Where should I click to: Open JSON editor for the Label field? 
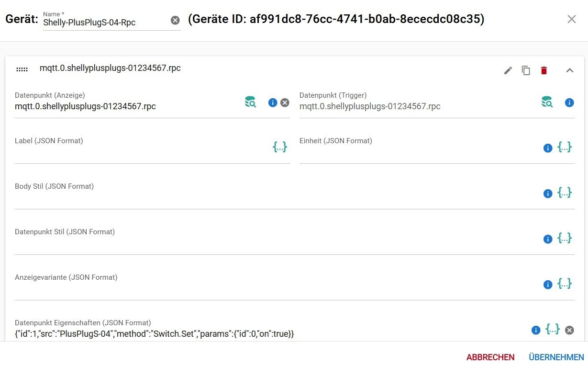click(280, 148)
